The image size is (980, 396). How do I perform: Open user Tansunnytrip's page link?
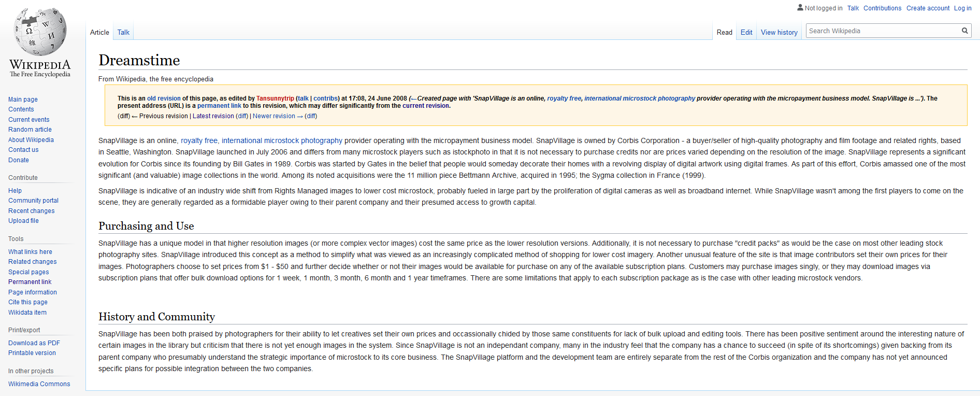(x=275, y=98)
